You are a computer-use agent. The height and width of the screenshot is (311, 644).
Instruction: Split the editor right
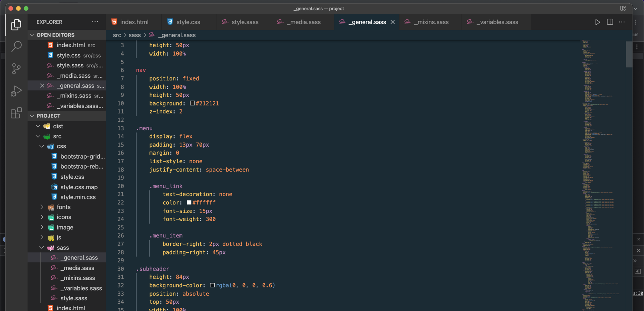click(610, 22)
